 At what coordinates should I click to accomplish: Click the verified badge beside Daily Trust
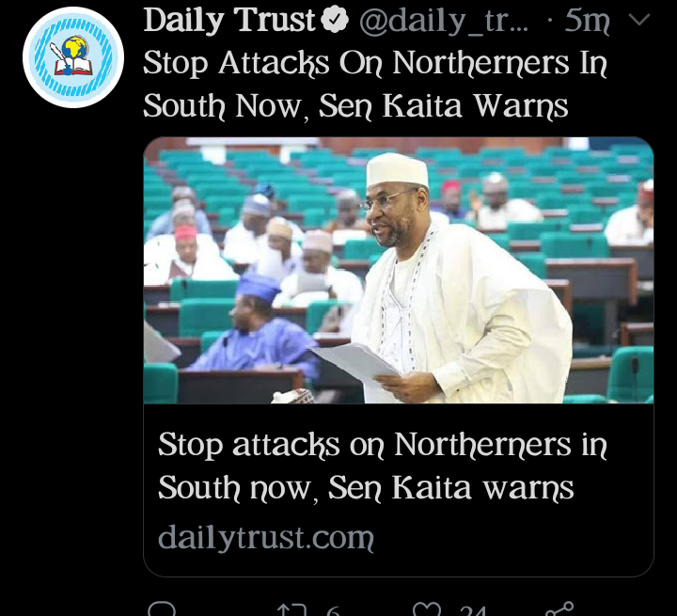pyautogui.click(x=335, y=20)
